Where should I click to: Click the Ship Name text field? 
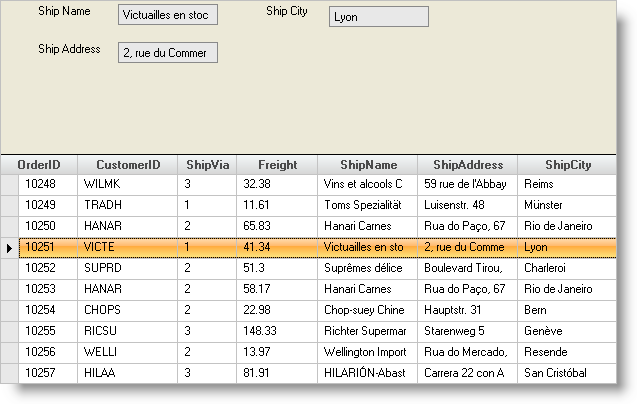[x=167, y=16]
